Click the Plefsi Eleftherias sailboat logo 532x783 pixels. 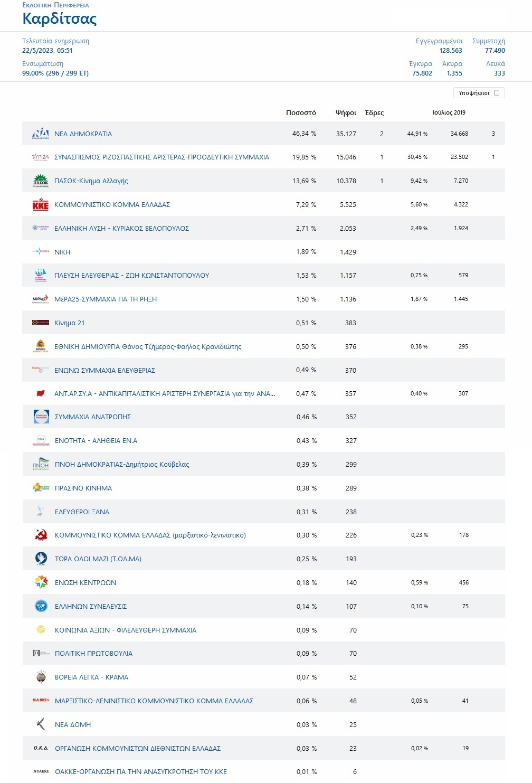(x=41, y=276)
